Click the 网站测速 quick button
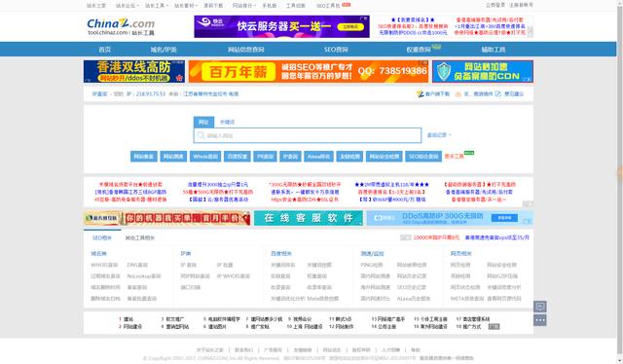Viewport: 623px width, 364px height. click(x=173, y=157)
